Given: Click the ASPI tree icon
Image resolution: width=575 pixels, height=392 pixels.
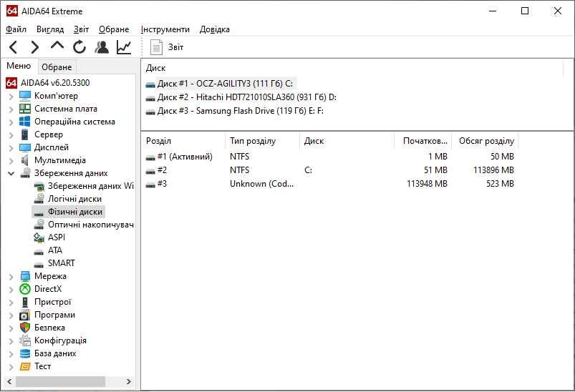Looking at the screenshot, I should 39,237.
